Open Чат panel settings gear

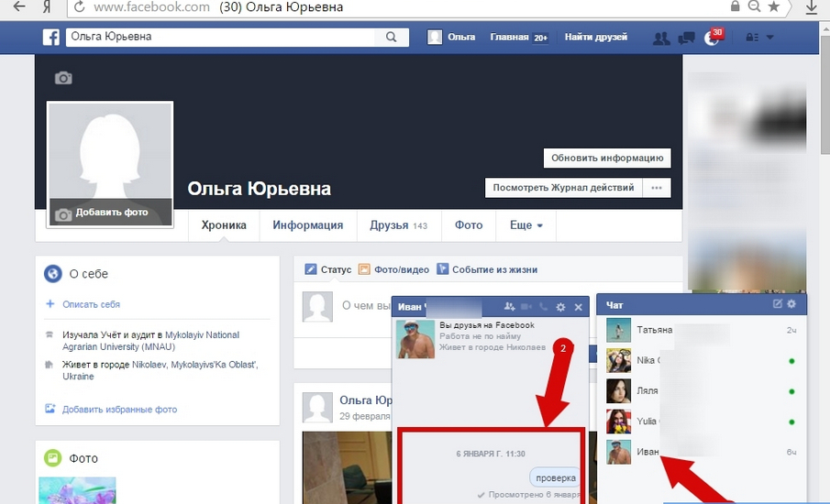tap(791, 304)
